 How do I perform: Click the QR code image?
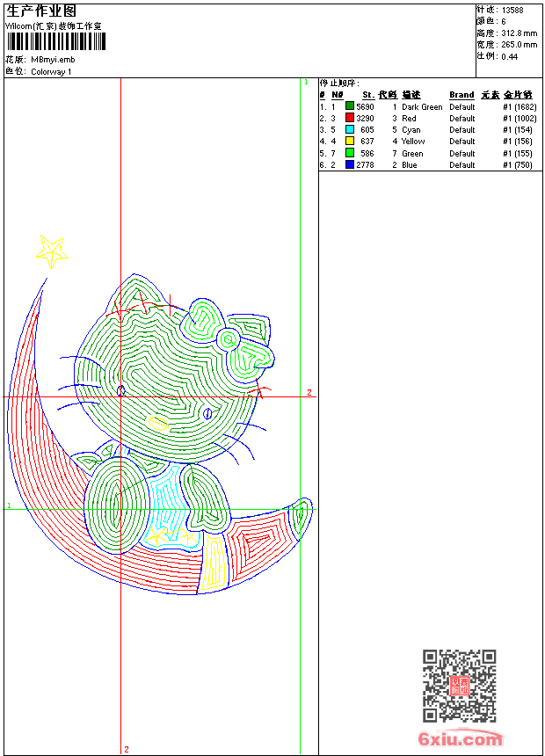coord(460,685)
